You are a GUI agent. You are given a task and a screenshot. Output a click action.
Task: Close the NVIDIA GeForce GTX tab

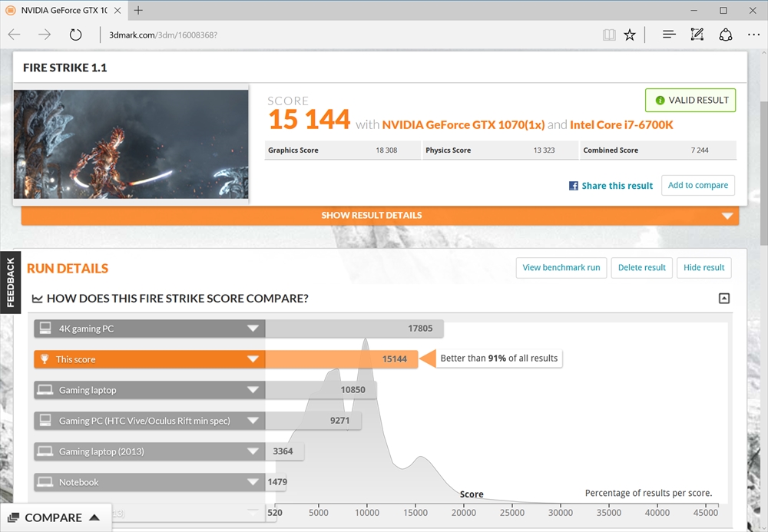118,10
